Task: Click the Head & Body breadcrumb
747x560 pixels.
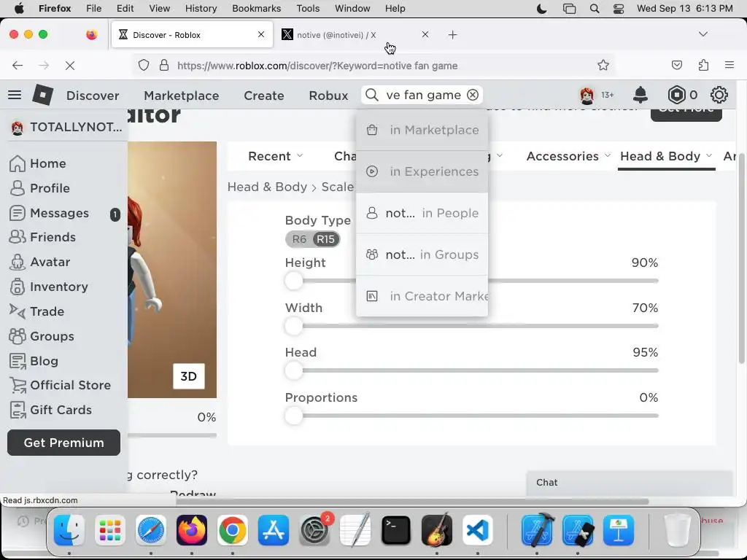Action: pos(267,187)
